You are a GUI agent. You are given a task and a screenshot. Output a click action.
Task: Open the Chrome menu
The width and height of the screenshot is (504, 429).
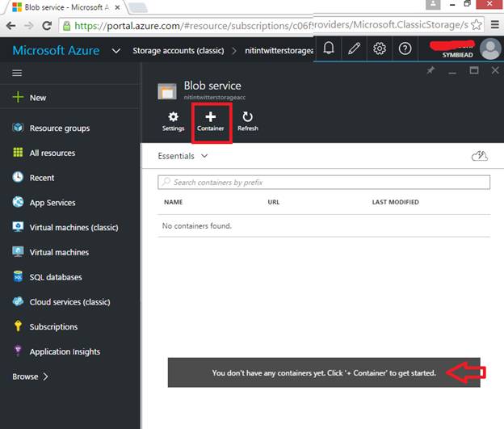pyautogui.click(x=494, y=25)
